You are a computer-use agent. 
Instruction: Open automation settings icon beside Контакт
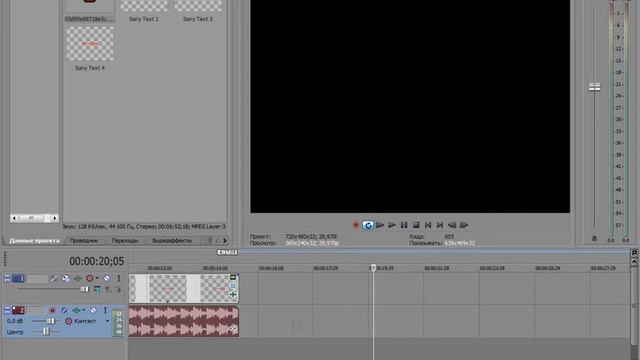(x=69, y=321)
